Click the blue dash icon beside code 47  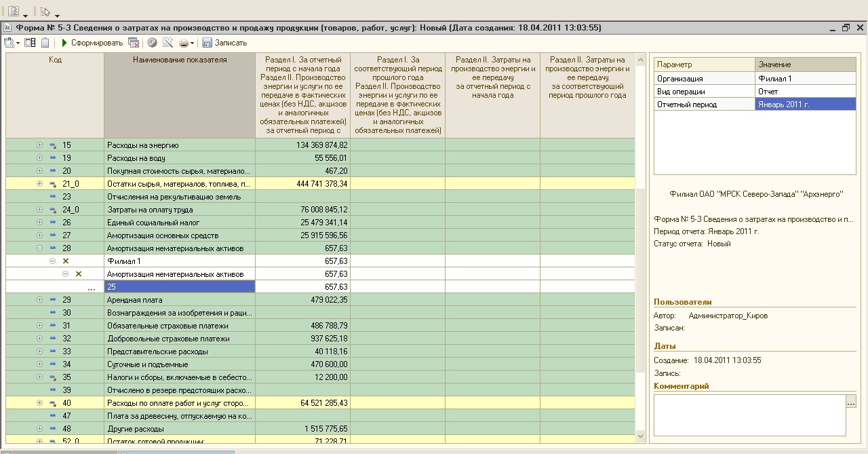click(53, 416)
